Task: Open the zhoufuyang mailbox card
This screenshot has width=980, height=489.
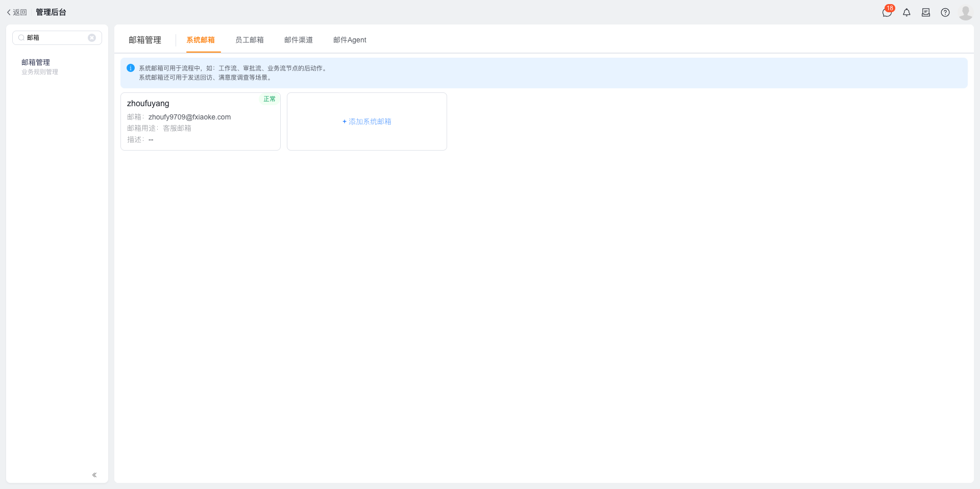Action: click(x=201, y=121)
